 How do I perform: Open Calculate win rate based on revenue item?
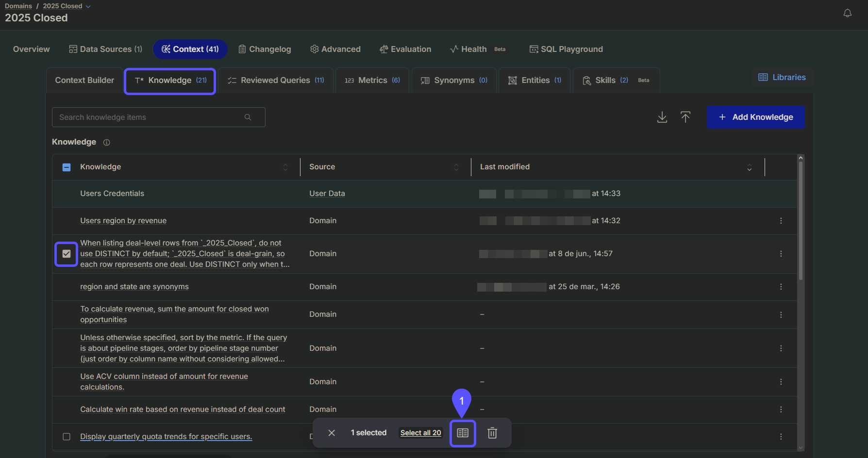tap(183, 409)
